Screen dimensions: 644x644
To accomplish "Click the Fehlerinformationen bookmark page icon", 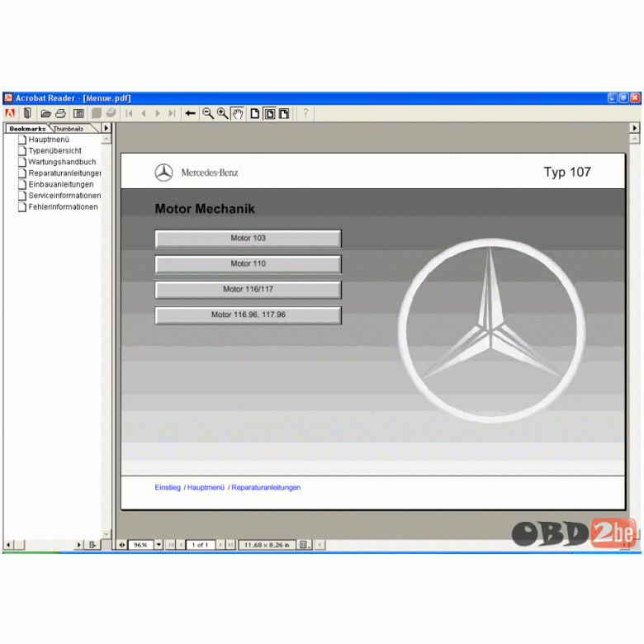I will pyautogui.click(x=22, y=207).
